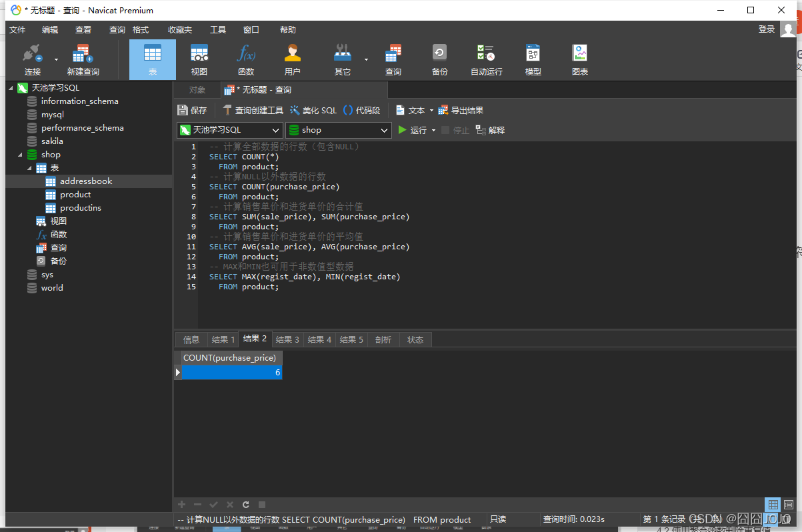802x532 pixels.
Task: Click 美化 SQL to beautify the query
Action: point(313,110)
